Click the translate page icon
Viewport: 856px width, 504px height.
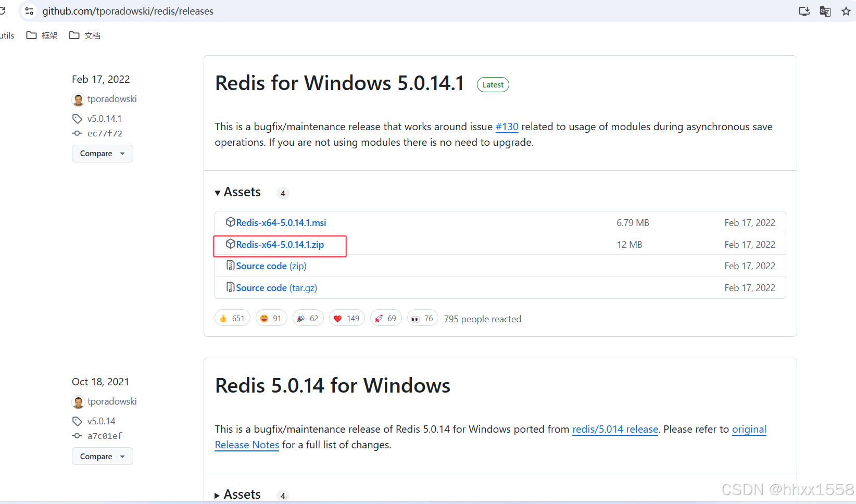pos(825,11)
